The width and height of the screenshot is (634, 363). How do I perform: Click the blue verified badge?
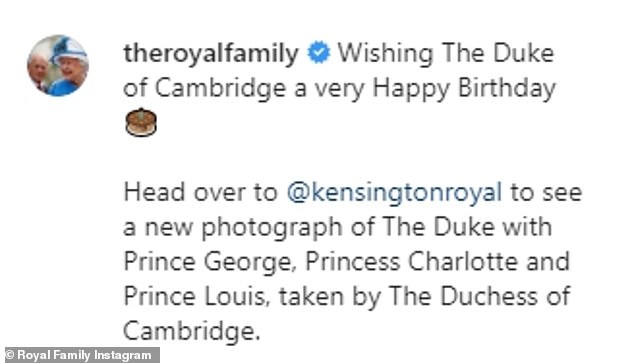pos(319,53)
